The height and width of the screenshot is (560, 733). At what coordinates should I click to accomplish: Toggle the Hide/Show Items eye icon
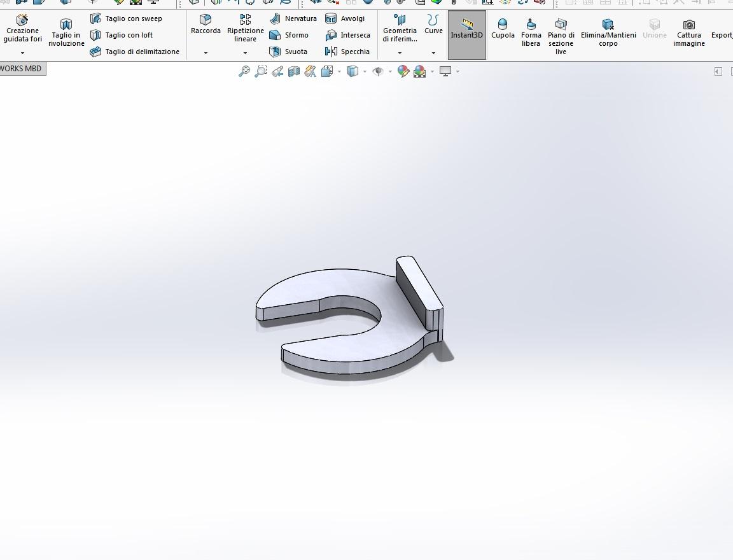tap(378, 71)
